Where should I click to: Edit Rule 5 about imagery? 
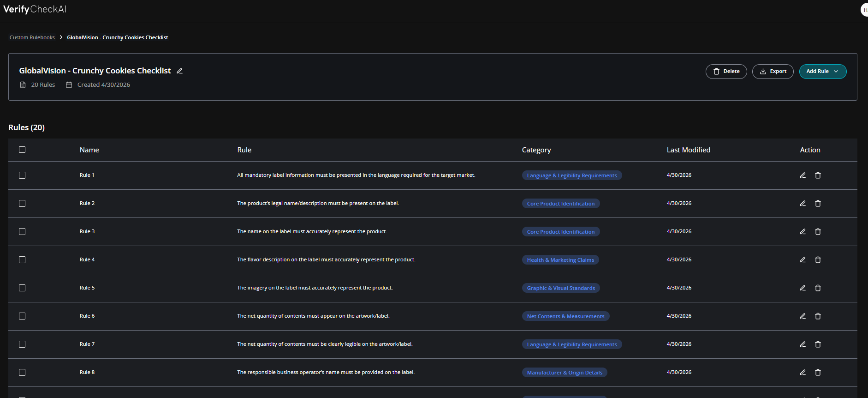803,288
